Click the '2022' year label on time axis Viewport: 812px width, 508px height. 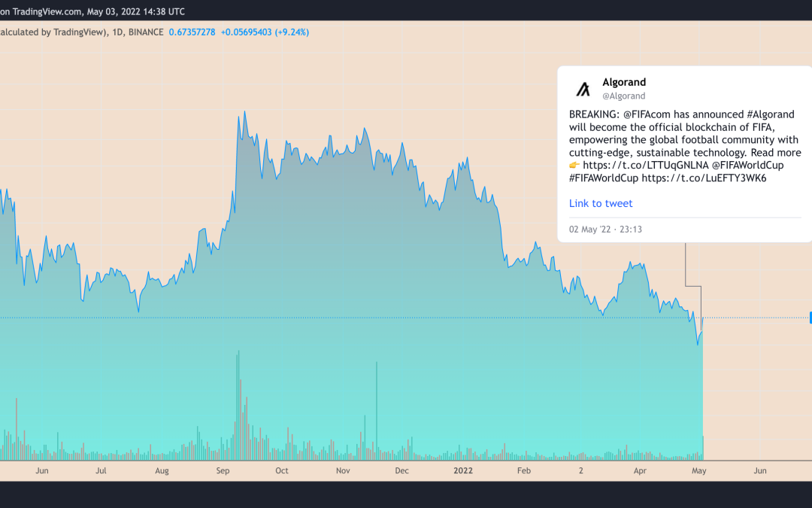tap(463, 470)
